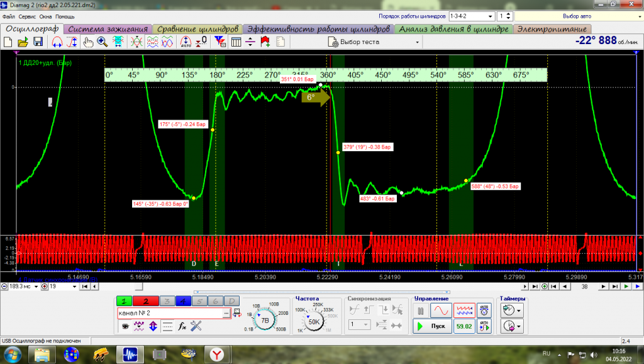Toggle channel 3 grey button

point(167,301)
